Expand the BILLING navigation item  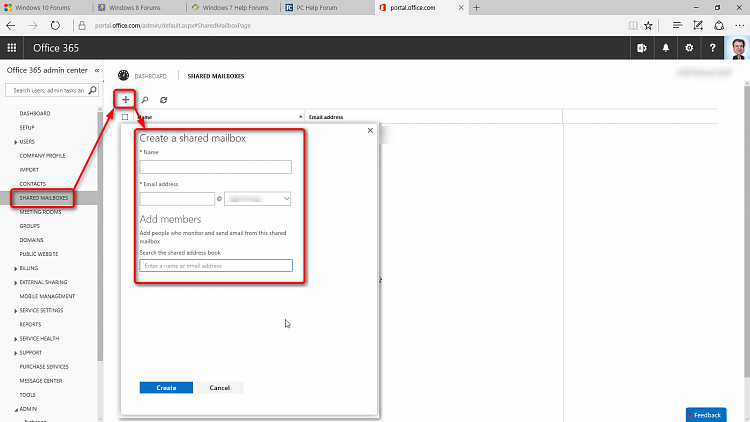tap(16, 268)
